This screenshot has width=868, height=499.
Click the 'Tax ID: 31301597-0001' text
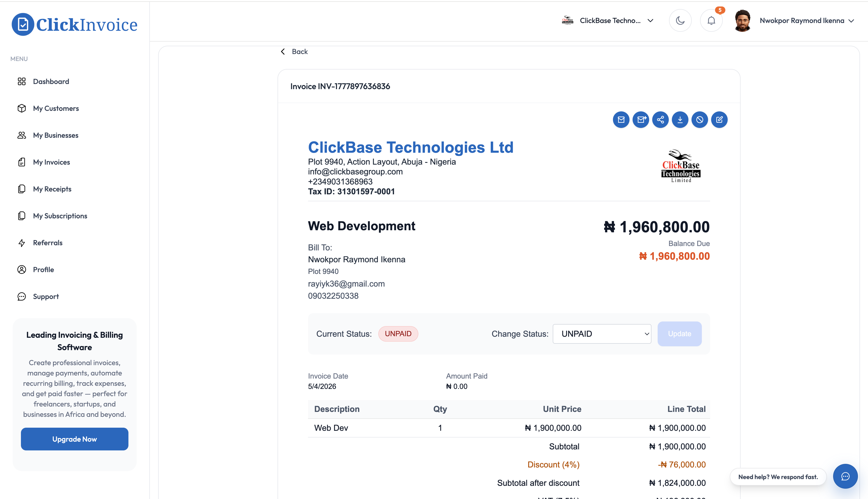(351, 191)
